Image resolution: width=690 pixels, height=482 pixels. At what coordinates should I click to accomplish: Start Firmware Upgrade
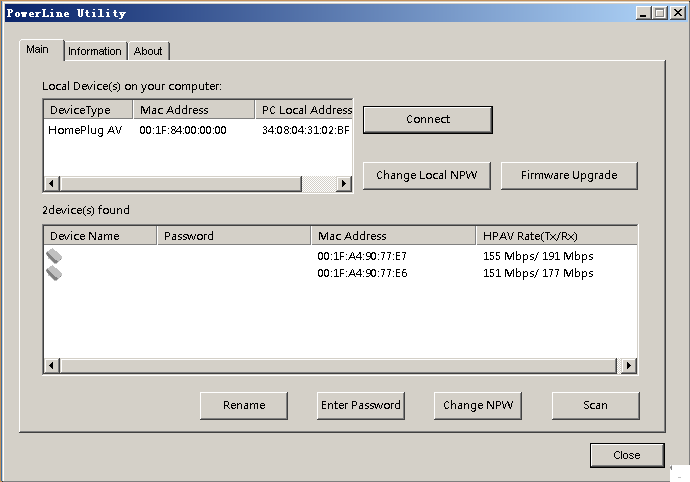tap(569, 175)
